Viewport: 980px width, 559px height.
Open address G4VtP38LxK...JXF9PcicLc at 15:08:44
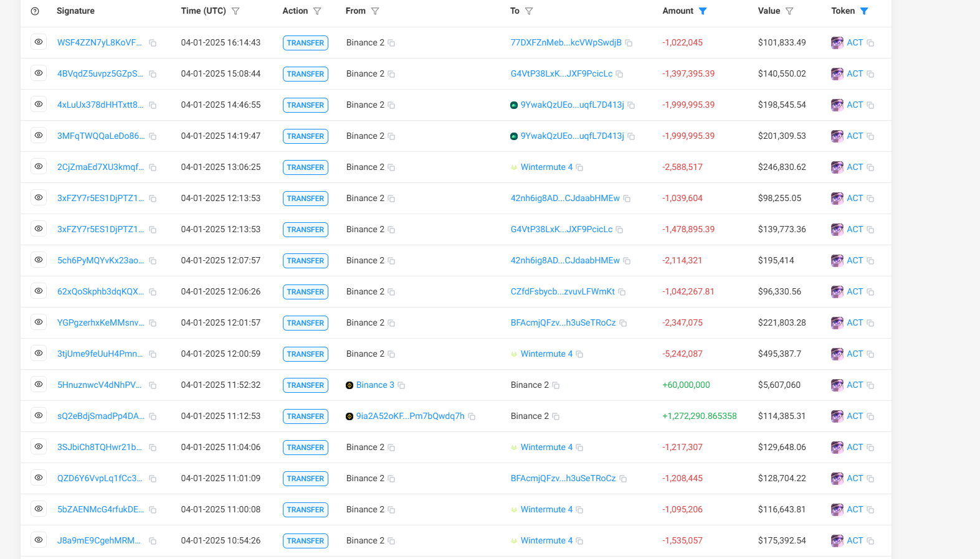click(x=561, y=74)
